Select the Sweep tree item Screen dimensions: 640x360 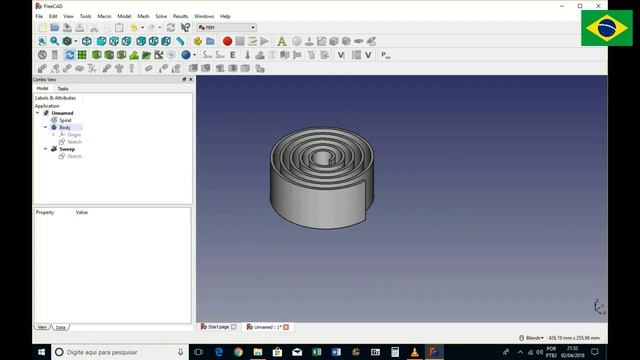[67, 149]
